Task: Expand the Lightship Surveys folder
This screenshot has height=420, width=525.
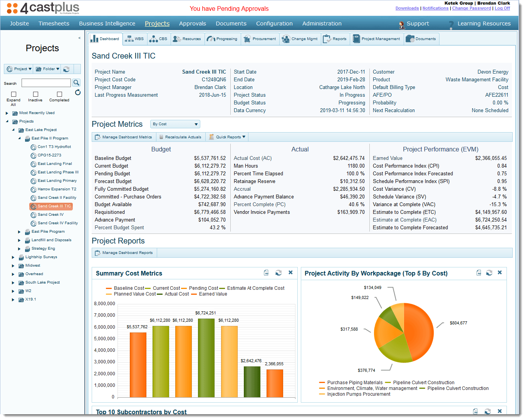Action: click(13, 257)
